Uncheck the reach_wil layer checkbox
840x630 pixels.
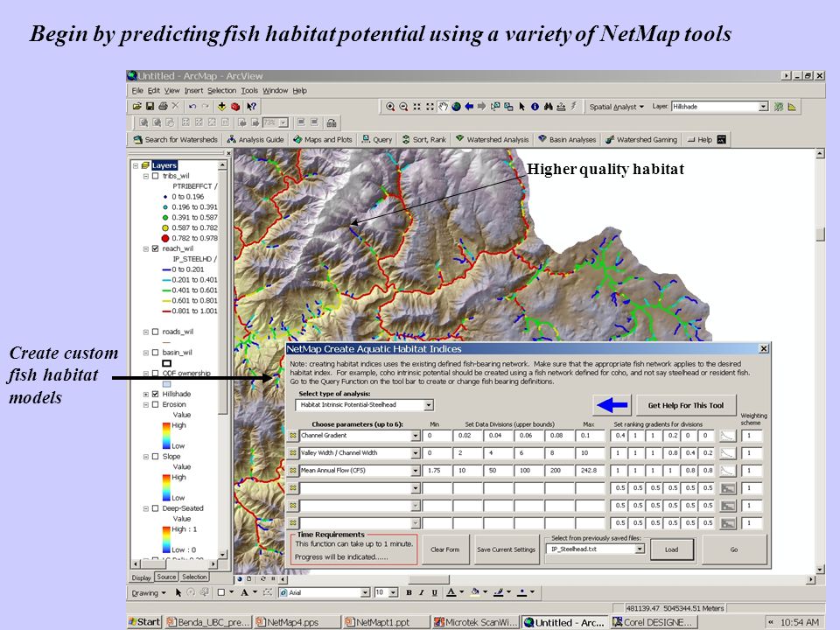tap(156, 248)
